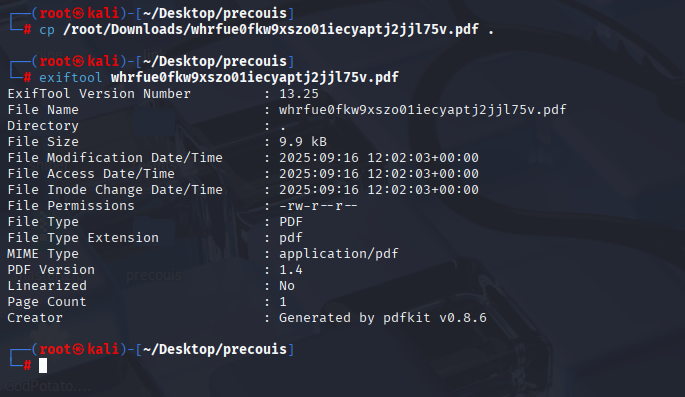685x397 pixels.
Task: Click the Kali skull symbol in the last empty prompt
Action: pos(79,350)
